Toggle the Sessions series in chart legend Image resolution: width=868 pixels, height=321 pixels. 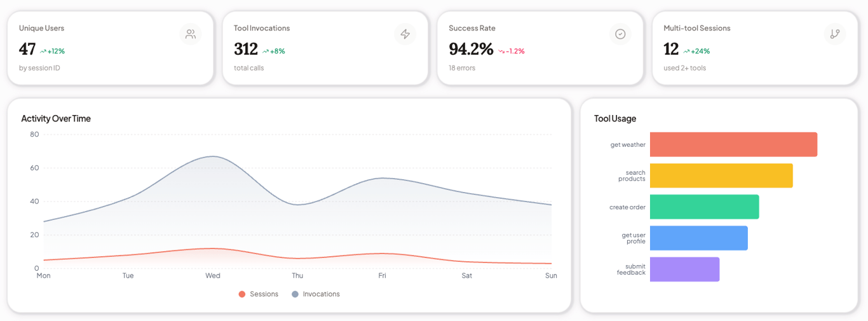point(259,294)
